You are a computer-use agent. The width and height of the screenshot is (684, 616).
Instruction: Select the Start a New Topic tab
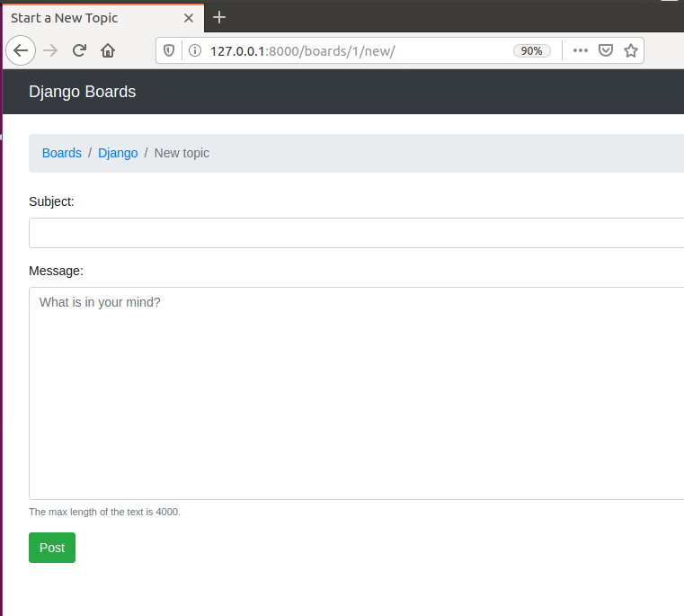point(103,18)
